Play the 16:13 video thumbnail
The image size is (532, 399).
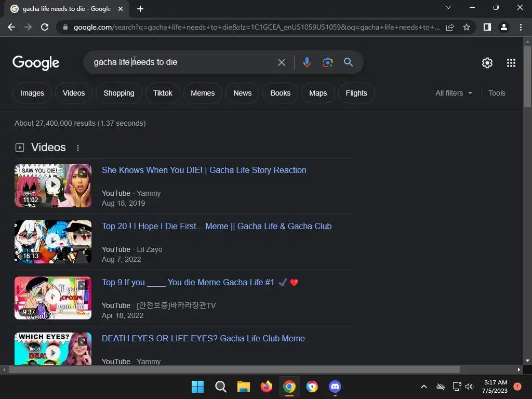coord(53,242)
